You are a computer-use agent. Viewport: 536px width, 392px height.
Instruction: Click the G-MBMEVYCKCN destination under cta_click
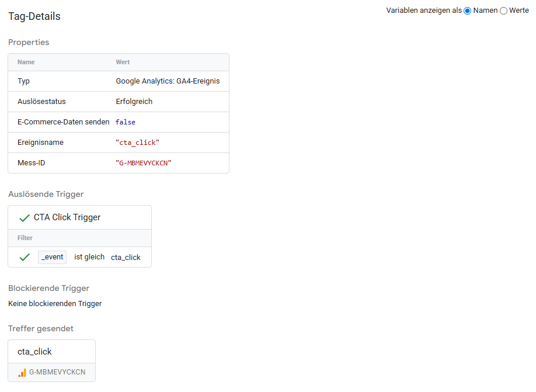pos(51,372)
